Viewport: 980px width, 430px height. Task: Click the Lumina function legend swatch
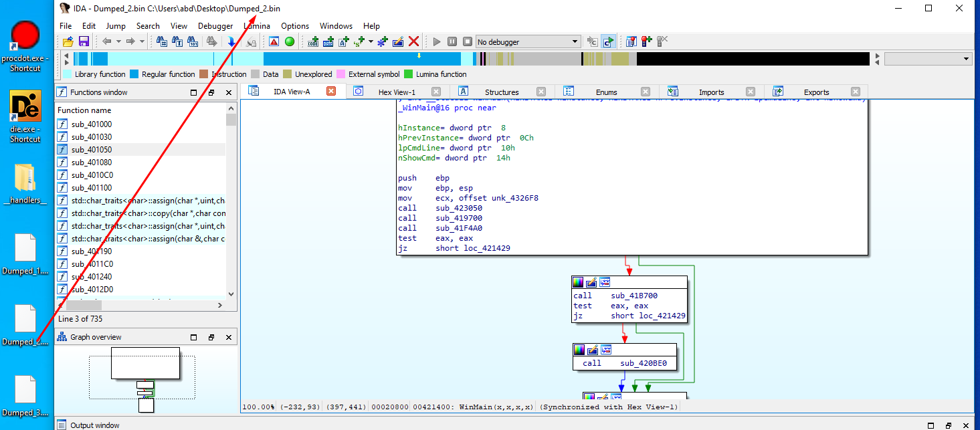click(409, 74)
